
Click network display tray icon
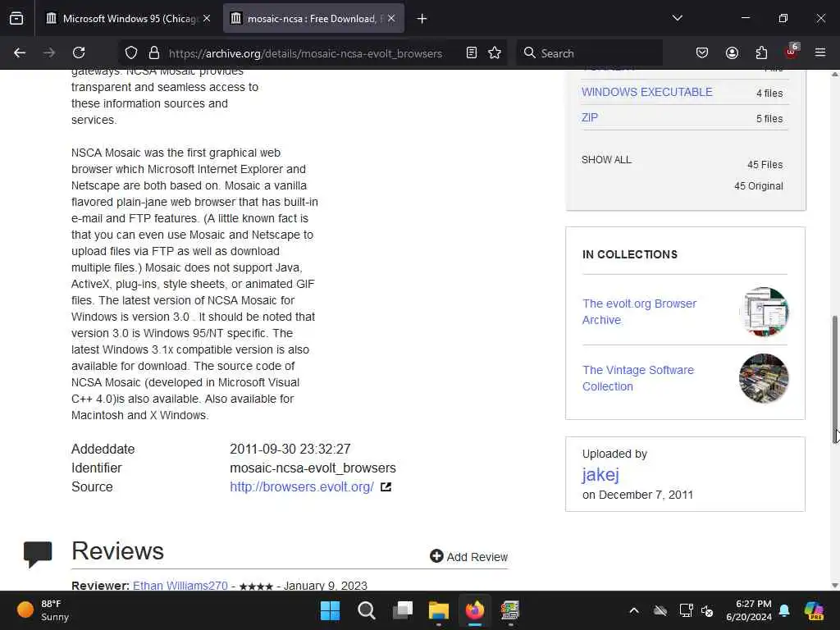click(686, 610)
